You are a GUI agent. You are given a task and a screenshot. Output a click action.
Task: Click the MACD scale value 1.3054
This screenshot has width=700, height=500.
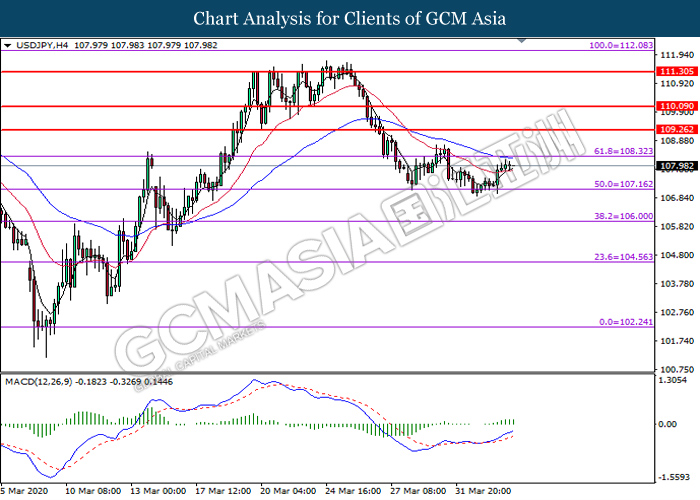673,380
